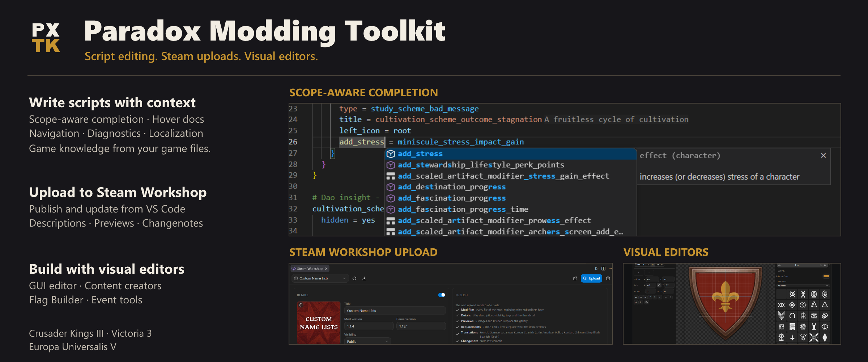Select the radiating leaves sunburst emblem
868x362 pixels.
coord(814,337)
